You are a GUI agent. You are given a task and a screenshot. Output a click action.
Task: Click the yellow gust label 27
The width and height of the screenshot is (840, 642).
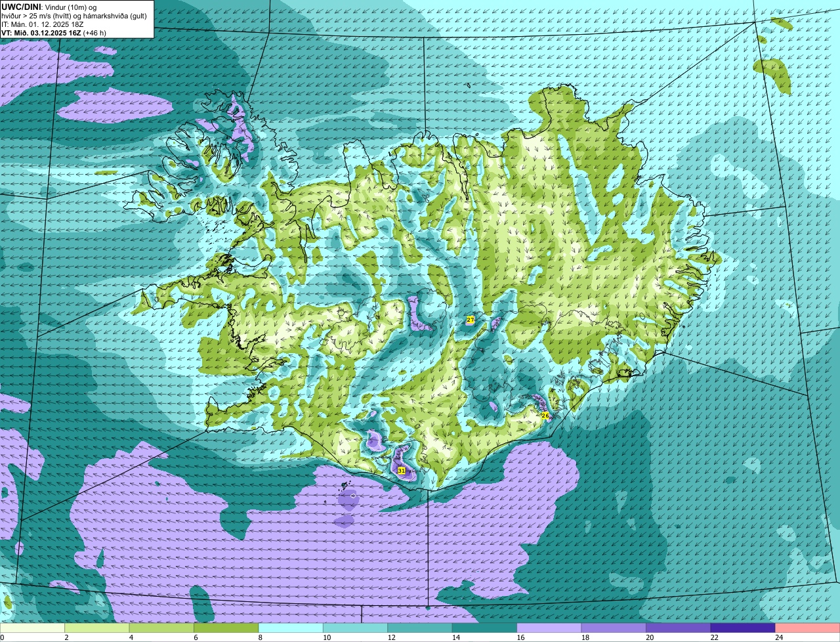470,320
